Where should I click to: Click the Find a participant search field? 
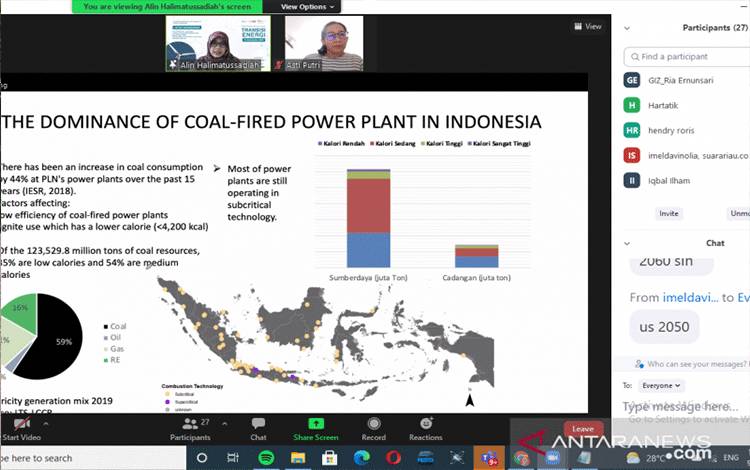[687, 56]
